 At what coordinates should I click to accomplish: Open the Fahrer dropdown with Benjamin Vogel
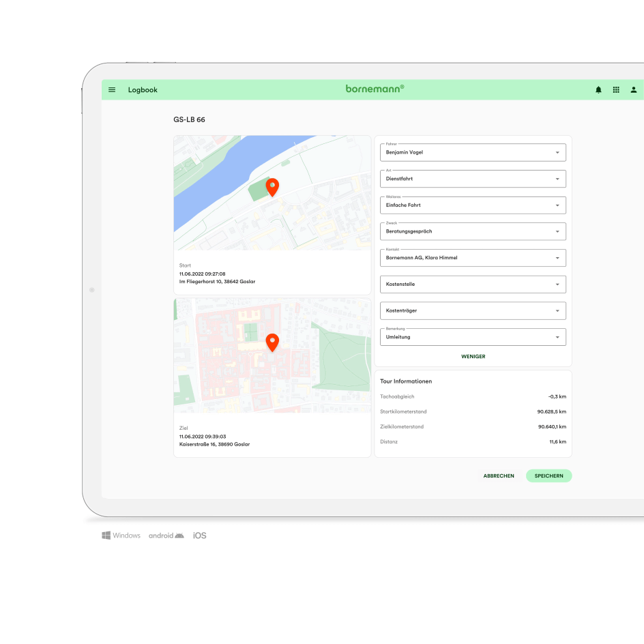pos(472,153)
